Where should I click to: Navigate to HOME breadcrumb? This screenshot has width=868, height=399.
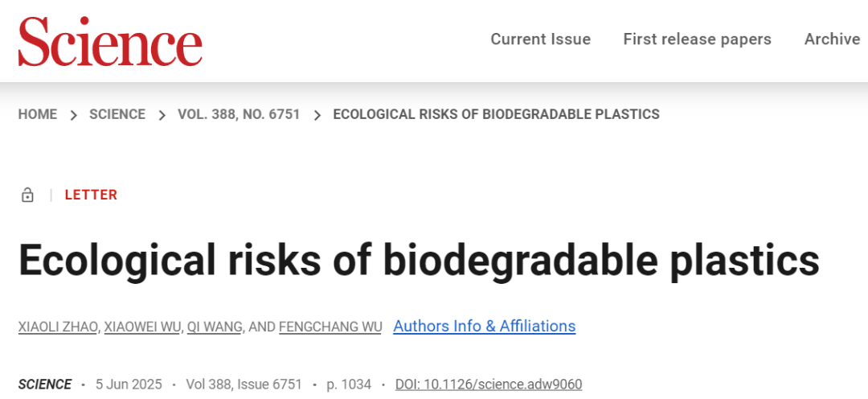pos(38,114)
